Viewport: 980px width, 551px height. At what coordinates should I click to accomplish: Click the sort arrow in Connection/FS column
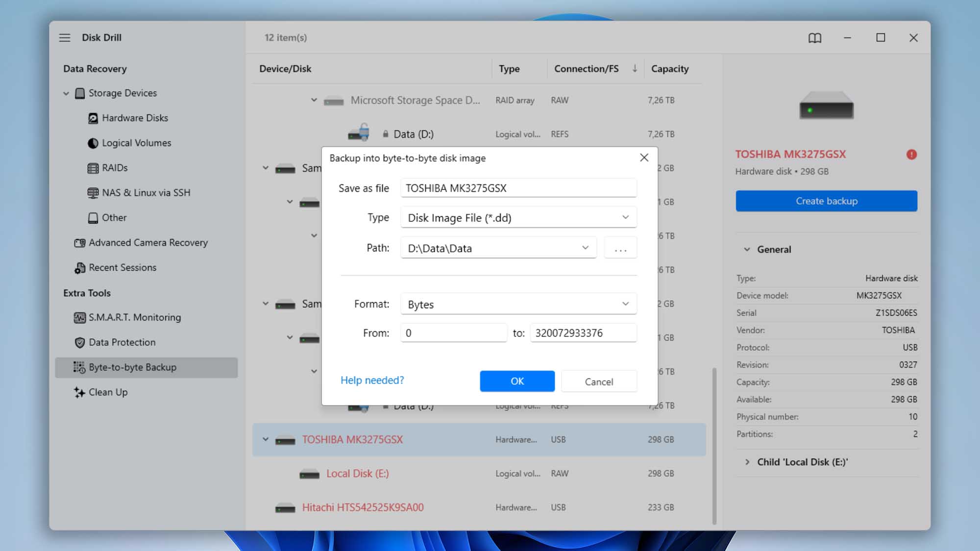pos(635,69)
